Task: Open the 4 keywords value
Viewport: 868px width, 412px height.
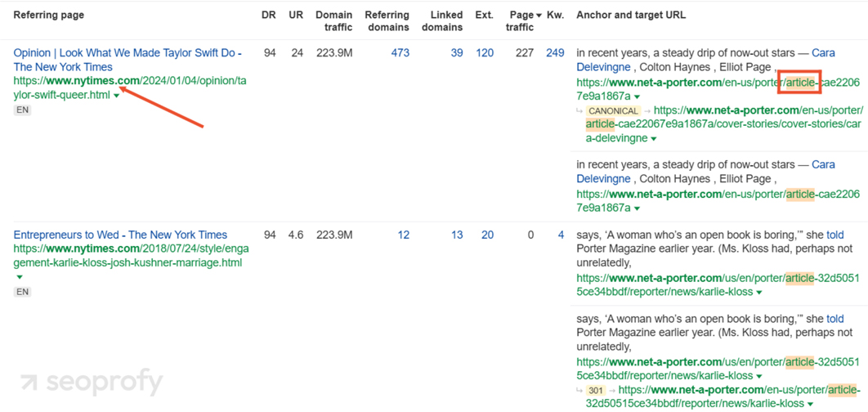Action: [x=561, y=235]
